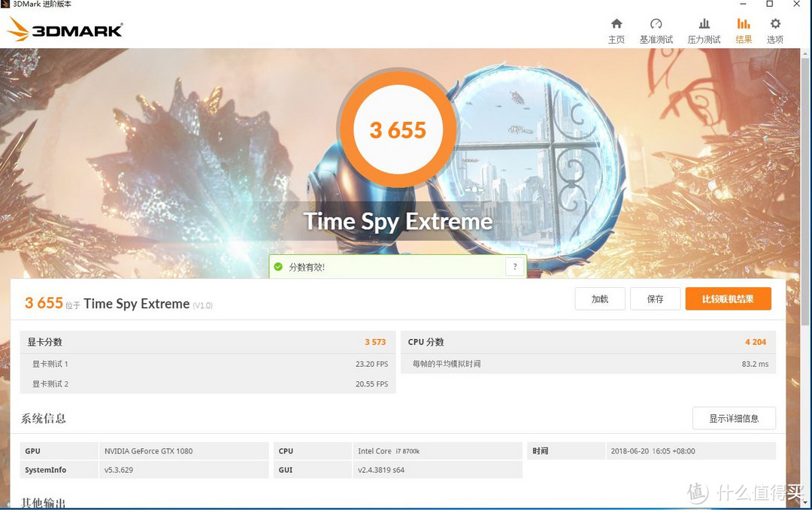
Task: Click the 系统信息 section heading
Action: tap(44, 418)
